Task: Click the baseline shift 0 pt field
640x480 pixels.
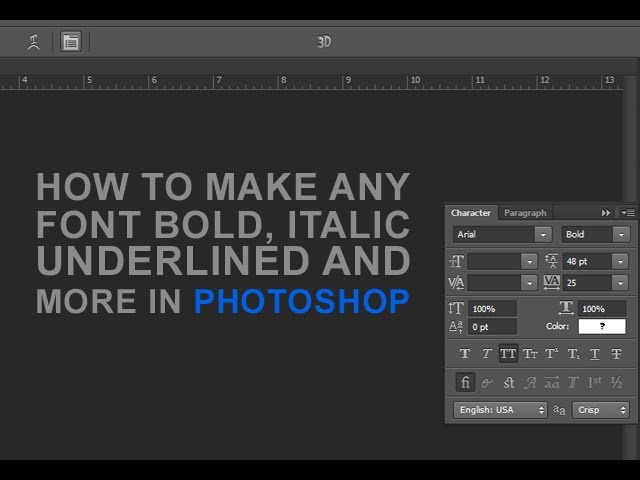Action: [x=492, y=327]
